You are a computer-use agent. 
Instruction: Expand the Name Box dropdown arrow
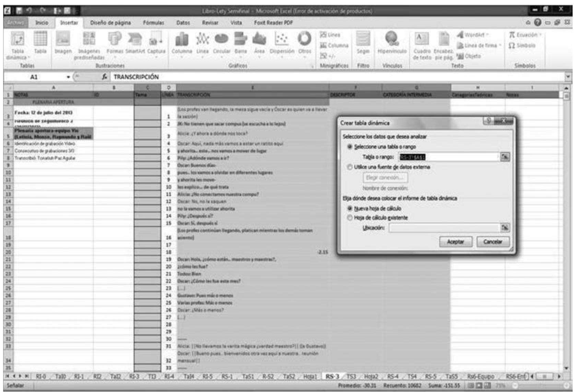pyautogui.click(x=69, y=77)
